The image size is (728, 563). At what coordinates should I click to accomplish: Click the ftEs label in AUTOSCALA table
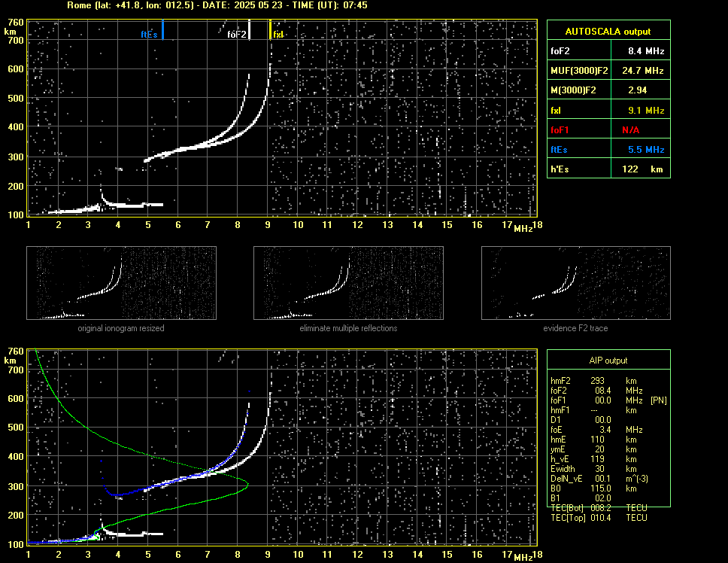pyautogui.click(x=559, y=150)
